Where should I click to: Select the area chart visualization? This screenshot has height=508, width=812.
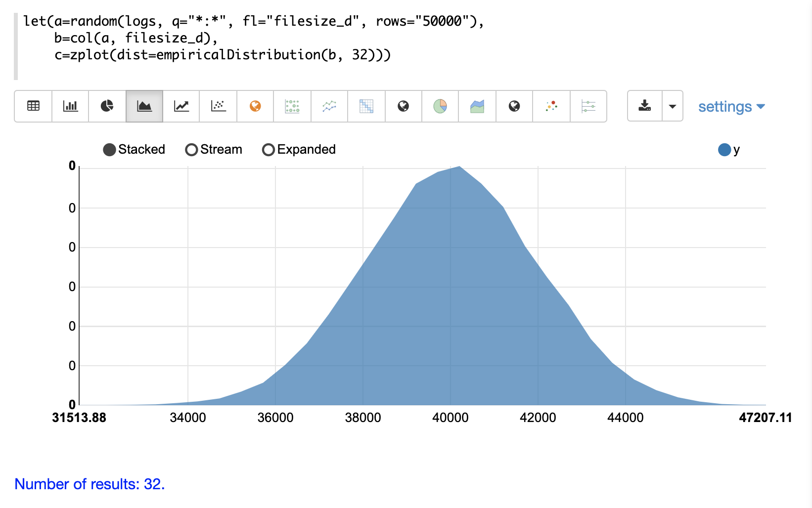point(144,106)
